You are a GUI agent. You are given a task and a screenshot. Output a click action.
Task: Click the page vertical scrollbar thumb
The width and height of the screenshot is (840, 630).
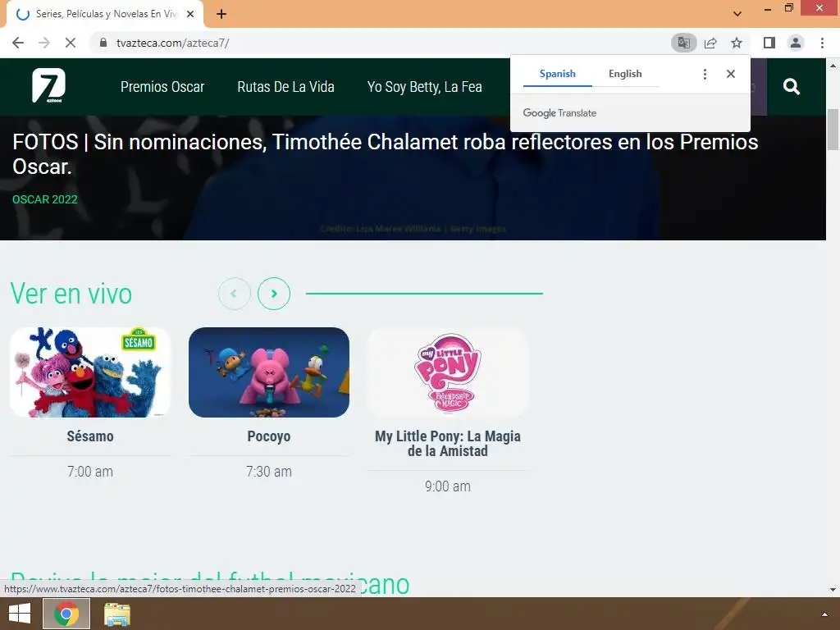tap(833, 129)
